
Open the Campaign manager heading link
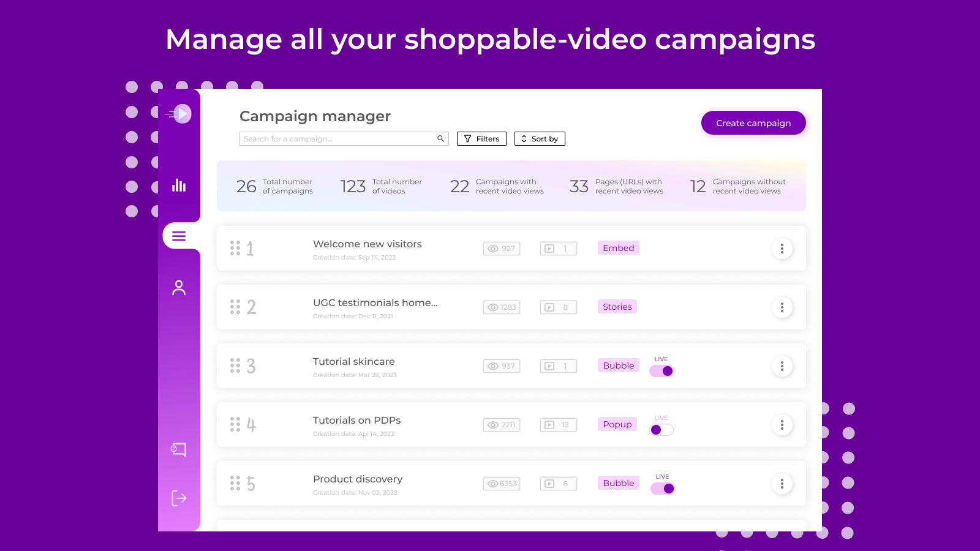point(315,116)
